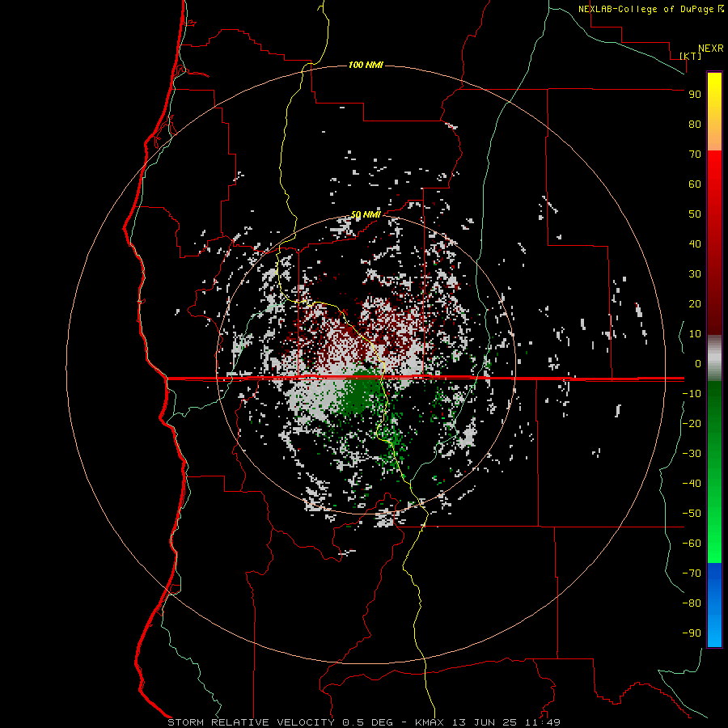Click the 80 value on the velocity scale
Viewport: 728px width, 728px height.
coord(695,124)
